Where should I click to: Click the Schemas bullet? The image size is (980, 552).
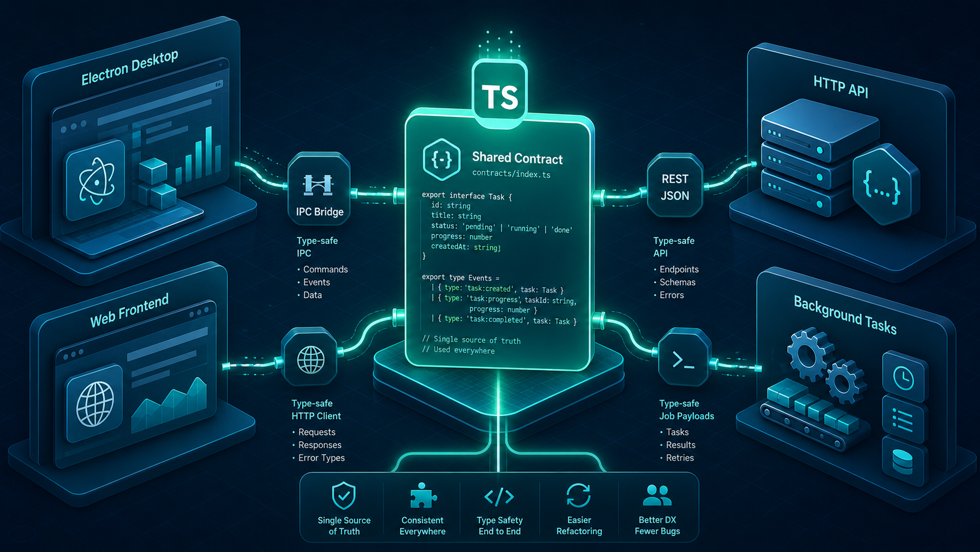674,282
